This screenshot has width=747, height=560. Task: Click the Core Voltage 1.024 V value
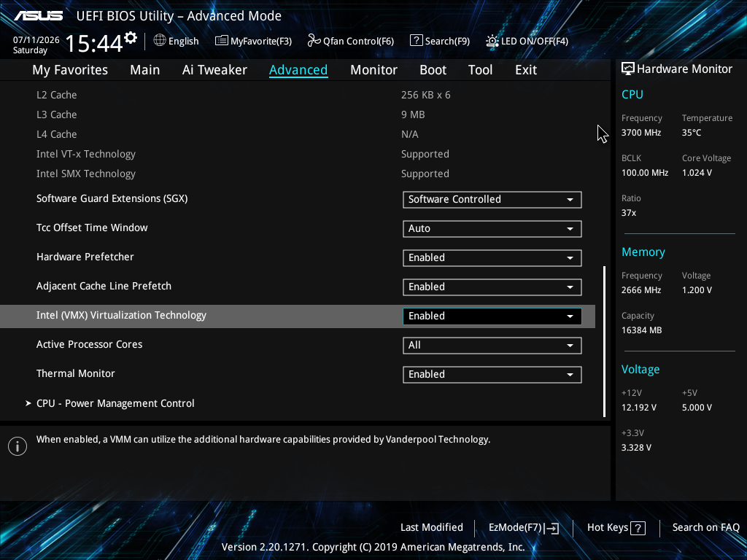pyautogui.click(x=697, y=173)
